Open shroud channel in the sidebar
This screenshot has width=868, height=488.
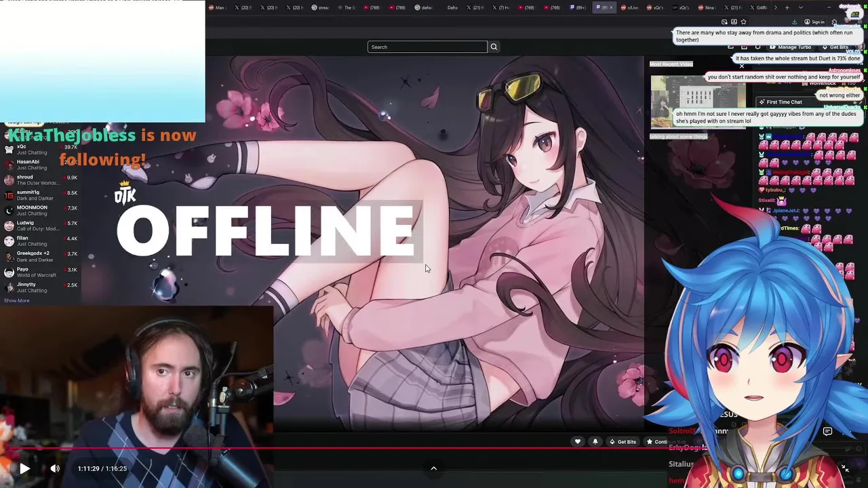[x=41, y=180]
